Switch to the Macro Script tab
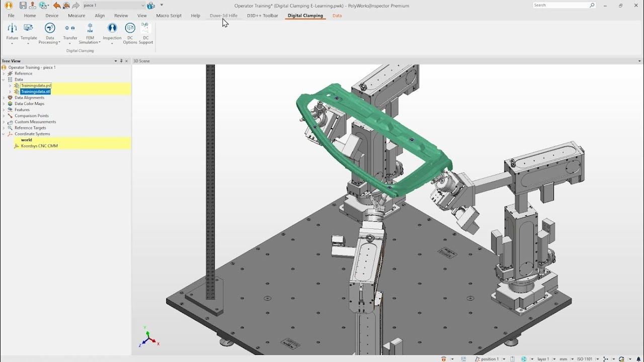644x362 pixels. click(169, 16)
